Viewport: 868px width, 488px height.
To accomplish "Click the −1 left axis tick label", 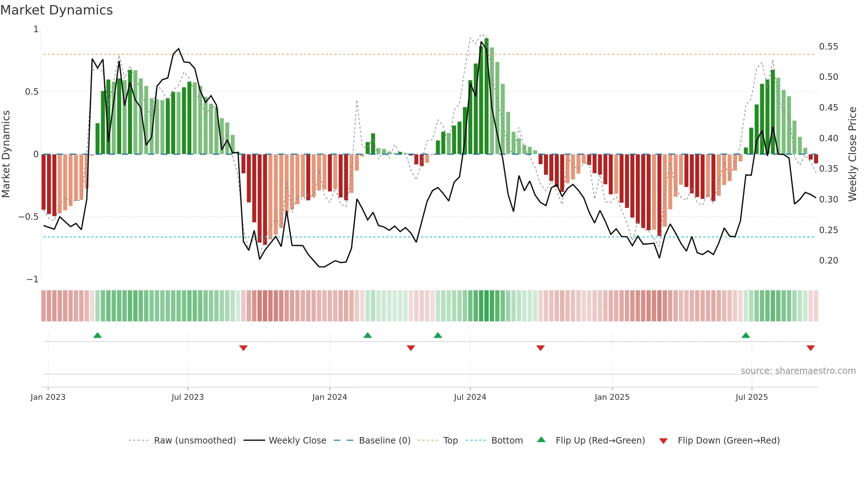I will (x=33, y=279).
